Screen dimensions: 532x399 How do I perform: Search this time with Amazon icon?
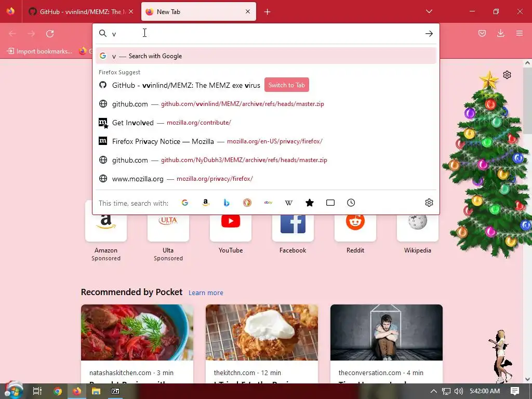[206, 203]
